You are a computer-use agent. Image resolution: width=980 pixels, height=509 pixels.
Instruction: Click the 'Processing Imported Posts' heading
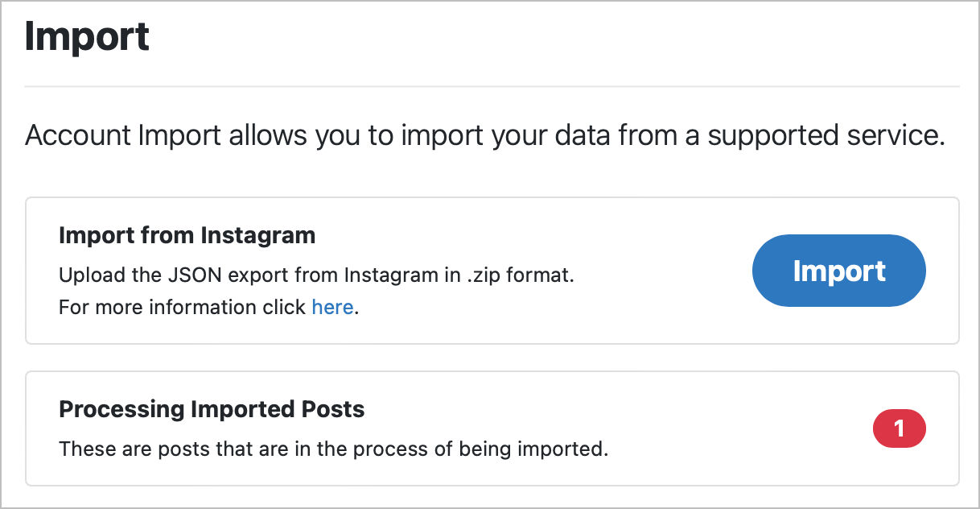211,409
